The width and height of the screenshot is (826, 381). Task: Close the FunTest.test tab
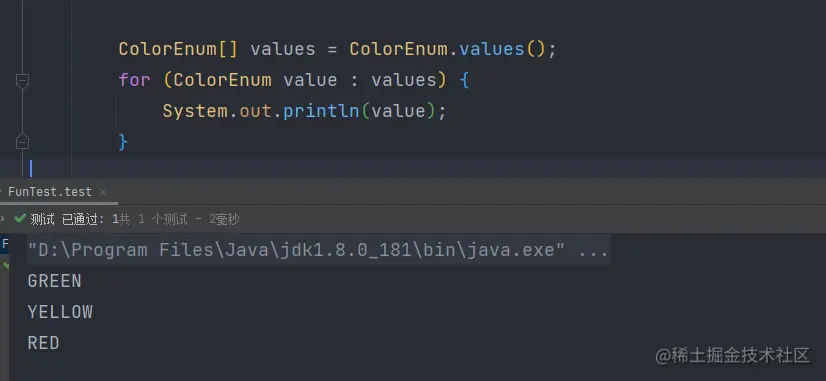point(103,192)
